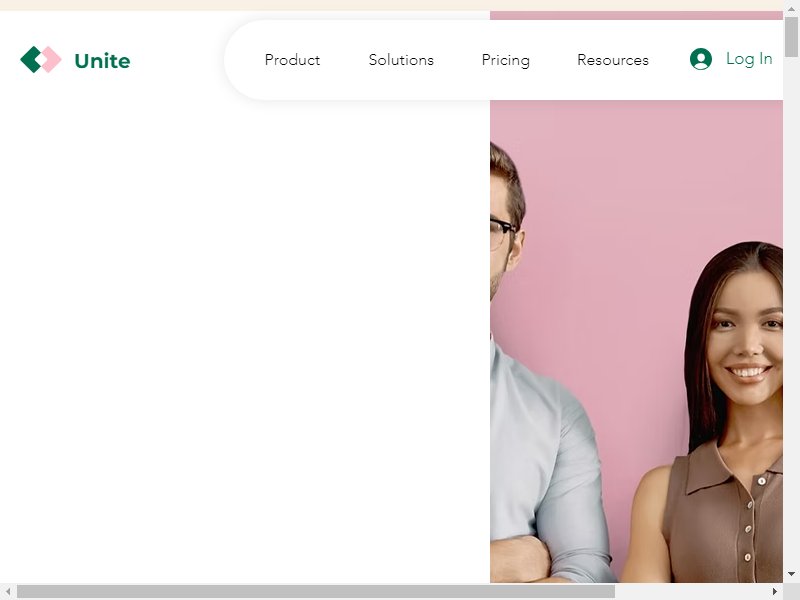Click the vertical scrollbar down arrow
Viewport: 800px width, 600px height.
(791, 574)
